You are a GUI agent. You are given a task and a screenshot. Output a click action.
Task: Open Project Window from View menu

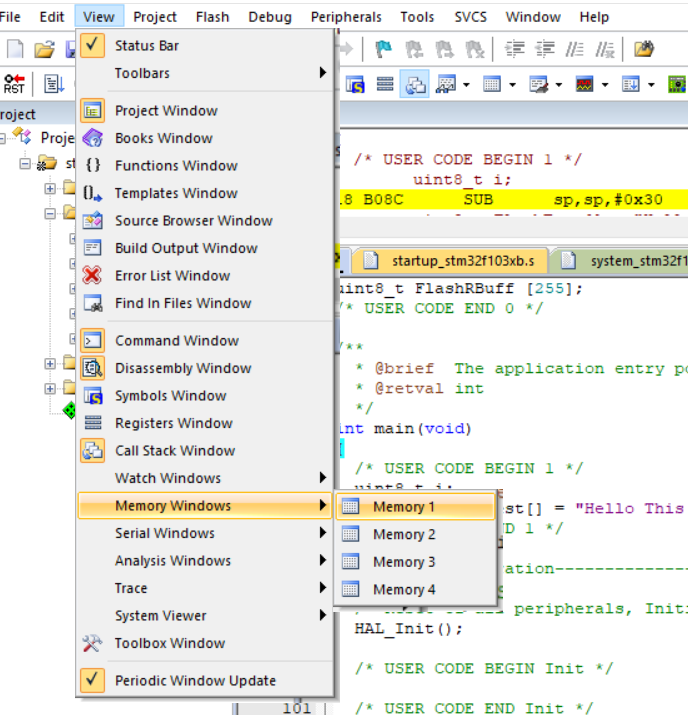[205, 111]
